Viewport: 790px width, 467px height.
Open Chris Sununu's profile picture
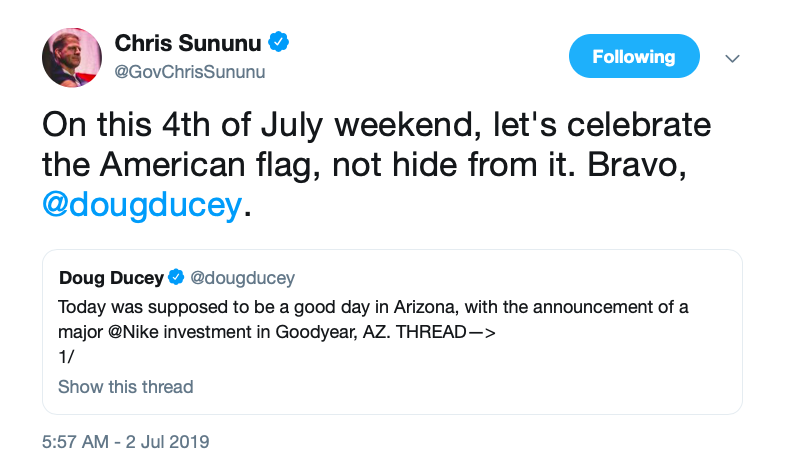coord(72,57)
